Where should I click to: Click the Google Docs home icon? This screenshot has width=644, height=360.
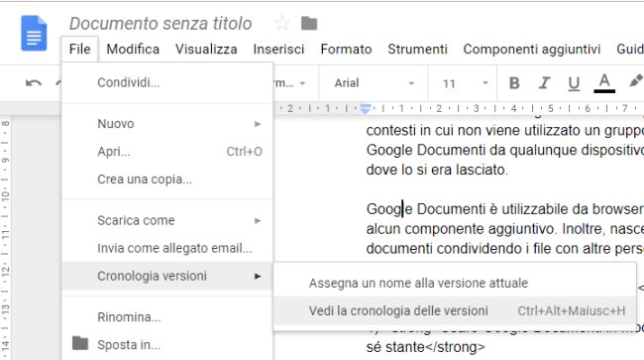[x=34, y=33]
